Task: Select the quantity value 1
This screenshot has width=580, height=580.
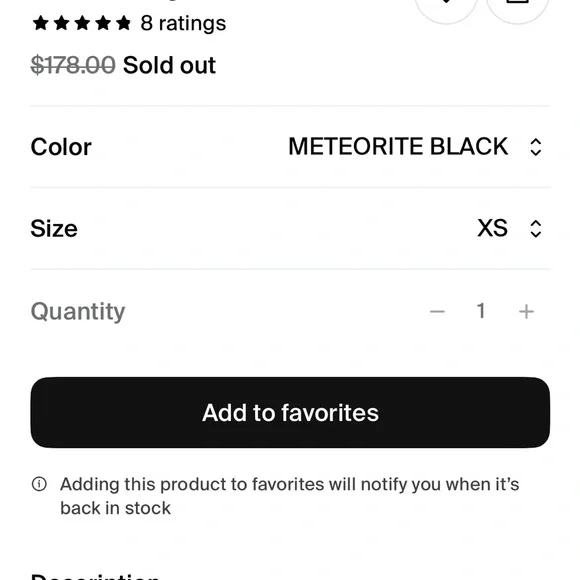Action: (481, 311)
